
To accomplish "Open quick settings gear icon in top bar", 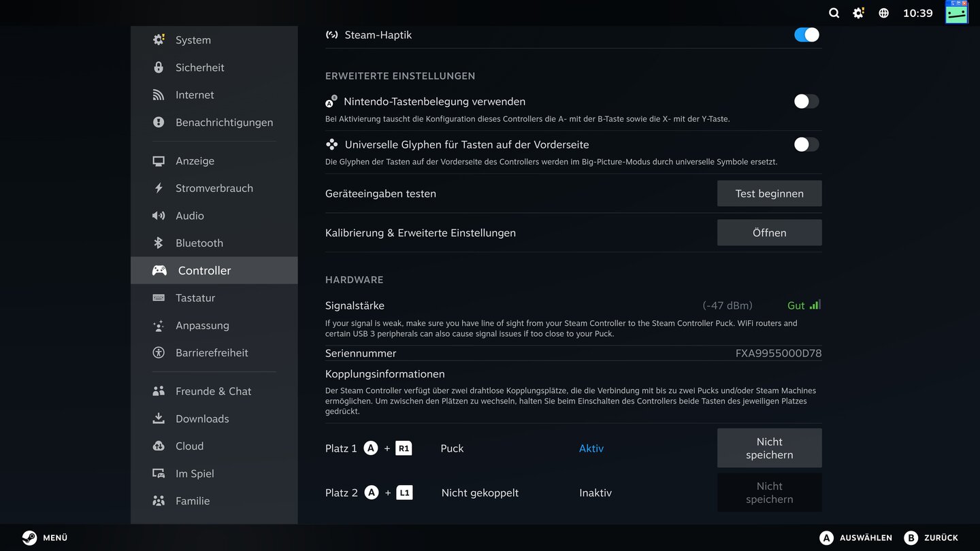I will (x=858, y=13).
